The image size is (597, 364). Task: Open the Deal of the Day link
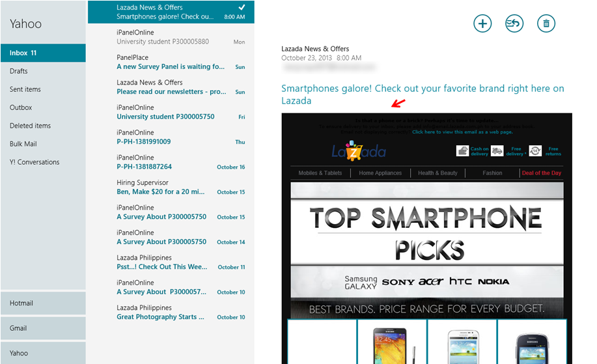541,173
